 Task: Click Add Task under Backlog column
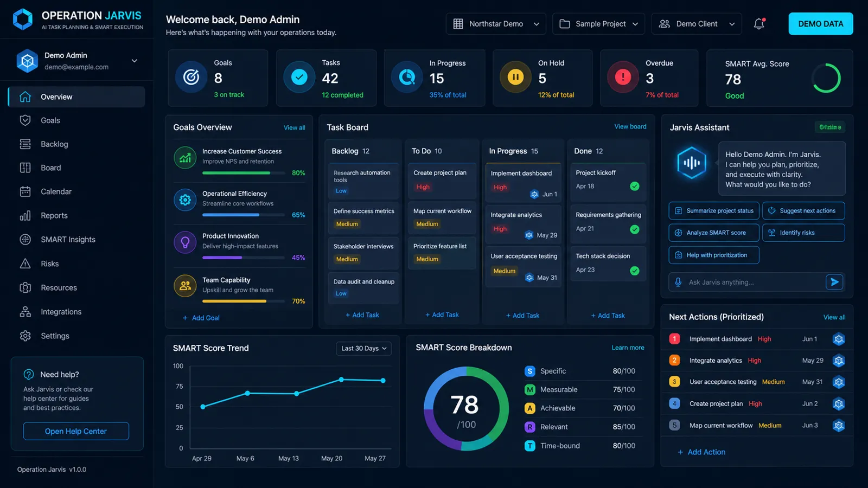point(362,315)
